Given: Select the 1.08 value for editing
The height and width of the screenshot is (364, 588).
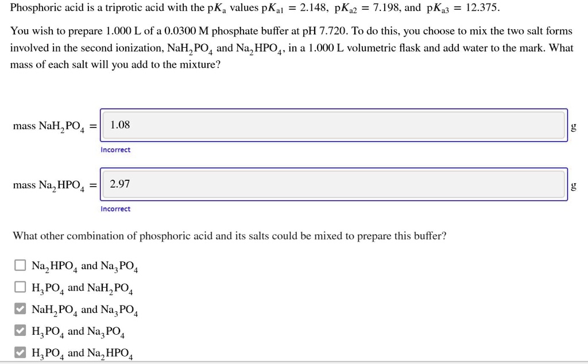Looking at the screenshot, I should [118, 125].
